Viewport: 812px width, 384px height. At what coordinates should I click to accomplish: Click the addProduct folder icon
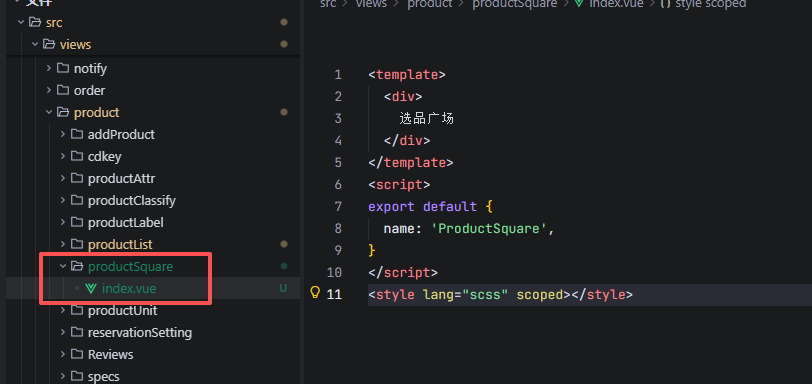click(x=77, y=134)
